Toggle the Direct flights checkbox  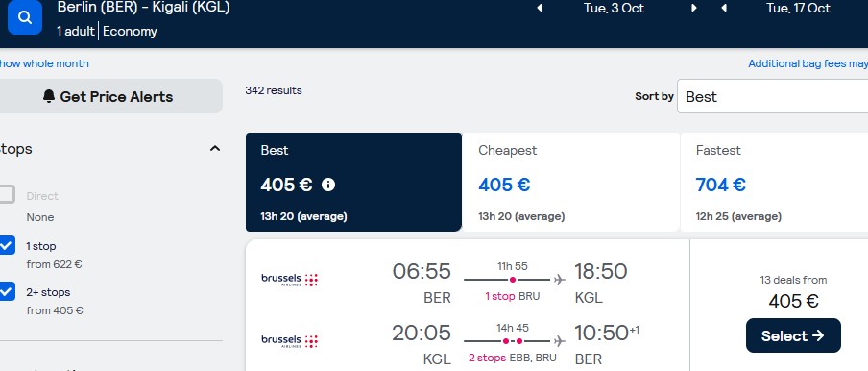[x=6, y=195]
